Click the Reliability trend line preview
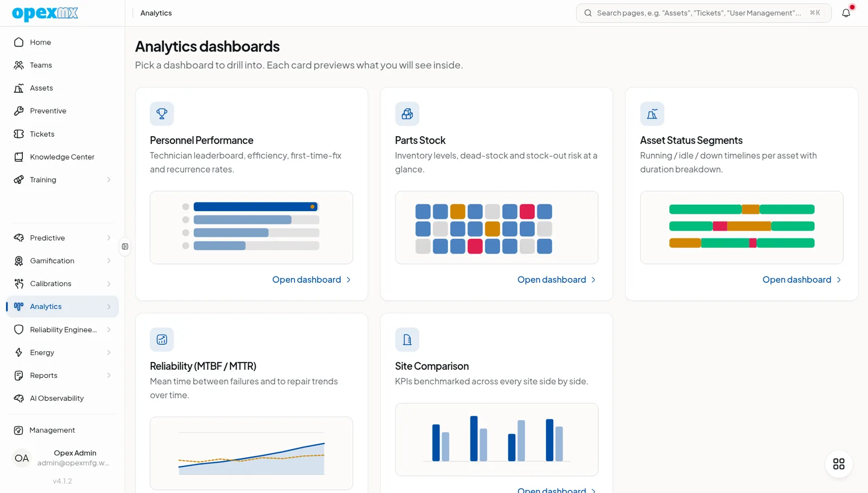Screen dimensions: 868x493 click(x=251, y=453)
